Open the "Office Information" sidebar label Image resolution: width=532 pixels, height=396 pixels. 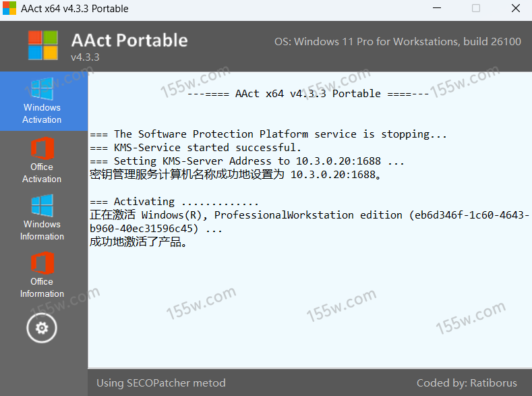click(x=42, y=287)
